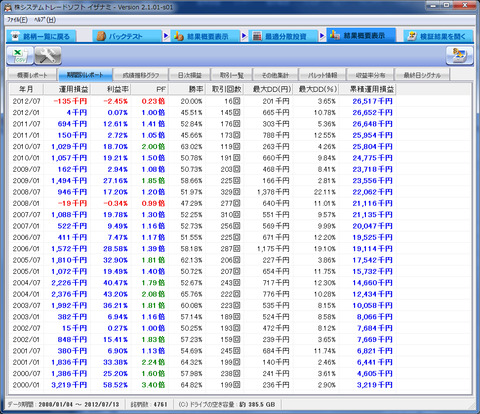Select the 2012/07 table row

click(x=240, y=101)
